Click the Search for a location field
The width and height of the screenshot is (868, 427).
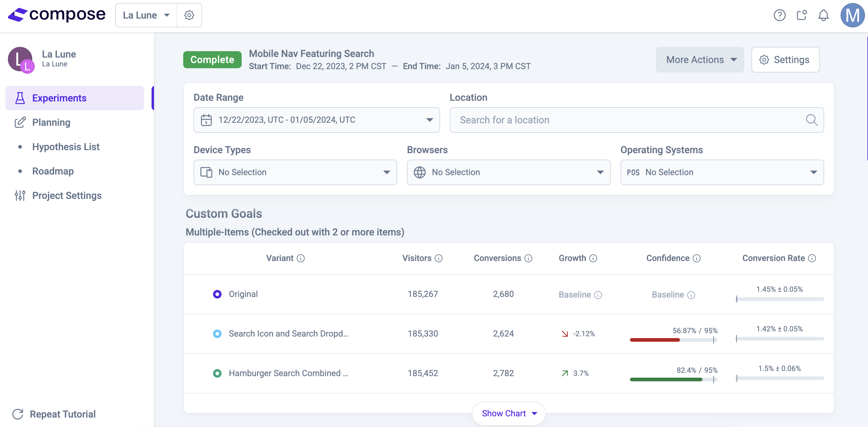pyautogui.click(x=627, y=120)
